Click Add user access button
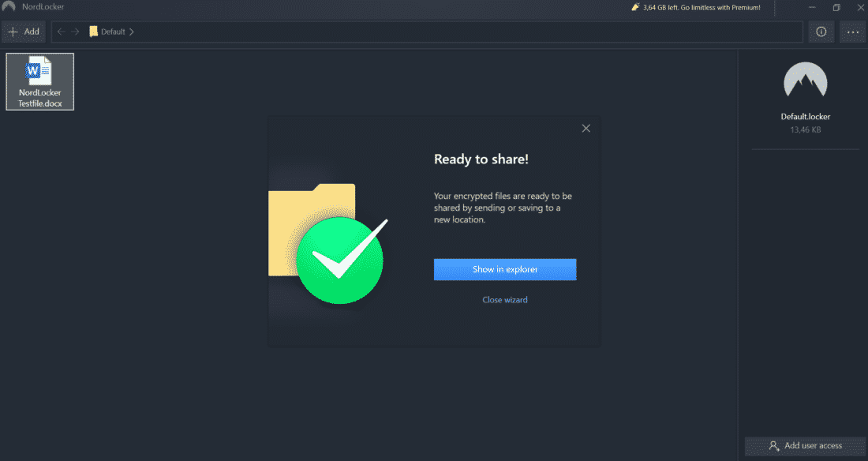This screenshot has width=868, height=461. (806, 445)
